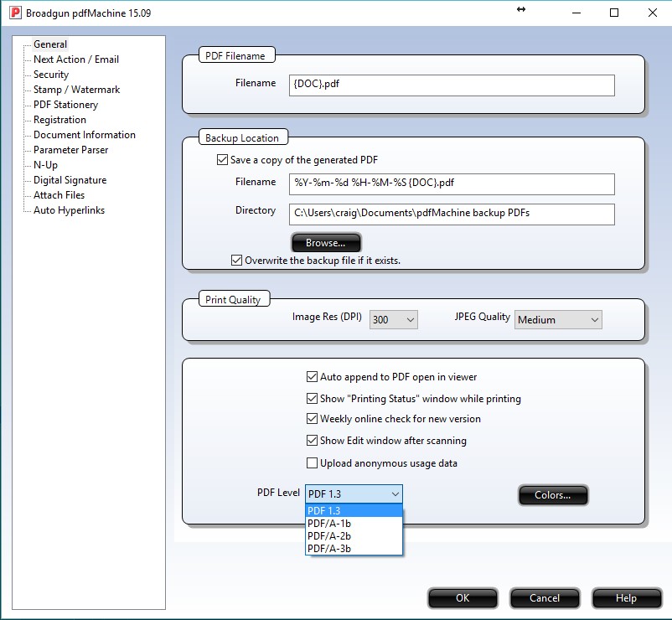Select the Auto Hyperlinks category
The image size is (672, 620).
pyautogui.click(x=69, y=210)
